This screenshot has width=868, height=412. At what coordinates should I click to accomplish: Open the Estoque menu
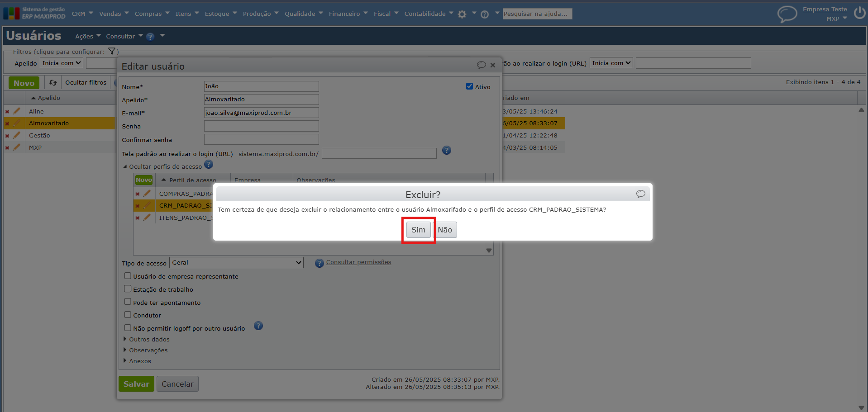[x=221, y=14]
